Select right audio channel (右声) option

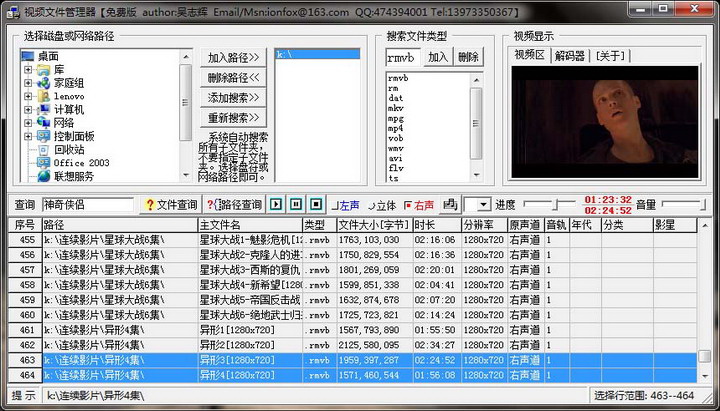click(x=419, y=205)
